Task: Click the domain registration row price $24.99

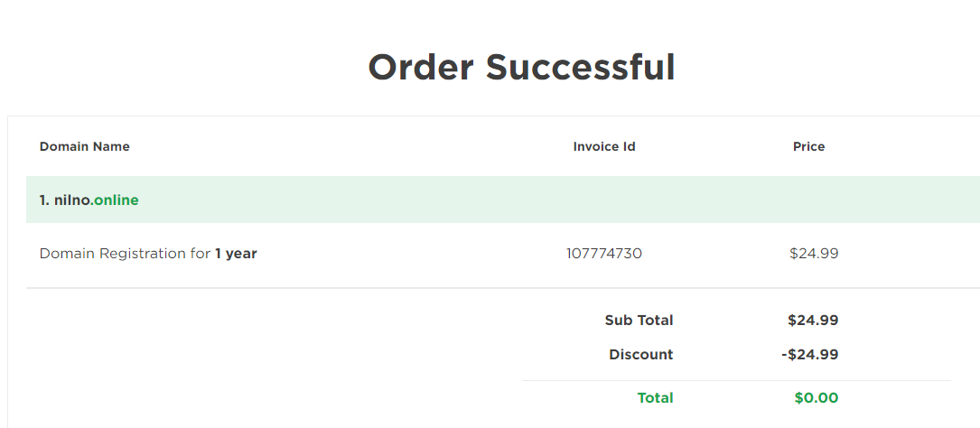Action: pyautogui.click(x=814, y=254)
